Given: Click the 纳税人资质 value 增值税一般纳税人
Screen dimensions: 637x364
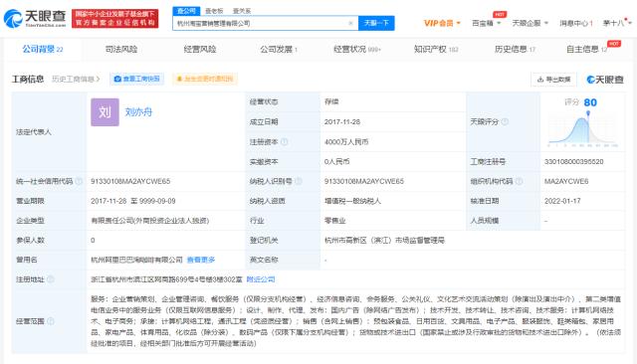Looking at the screenshot, I should click(x=352, y=201).
